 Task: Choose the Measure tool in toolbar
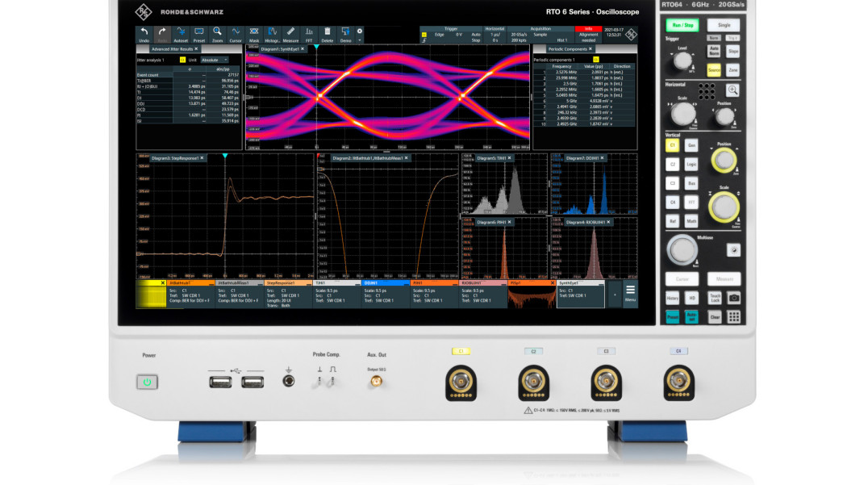(290, 35)
